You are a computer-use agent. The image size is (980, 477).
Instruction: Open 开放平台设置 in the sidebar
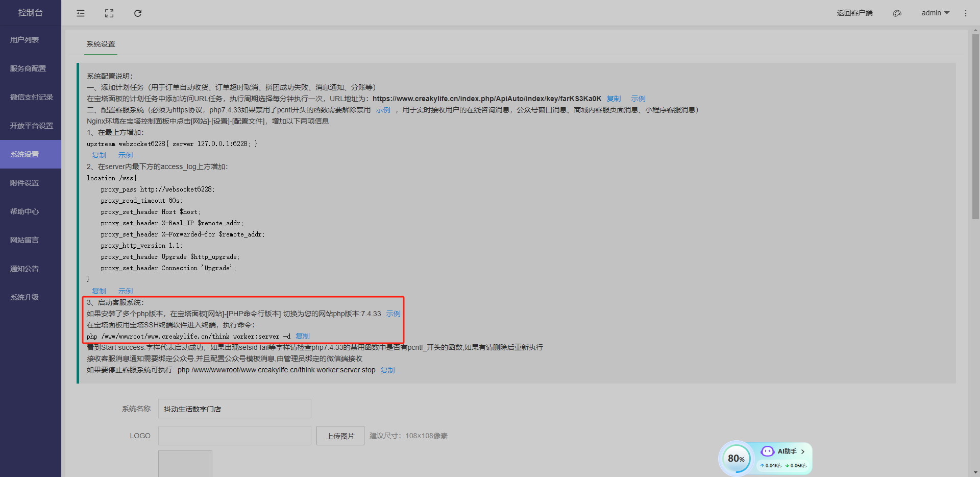click(31, 126)
